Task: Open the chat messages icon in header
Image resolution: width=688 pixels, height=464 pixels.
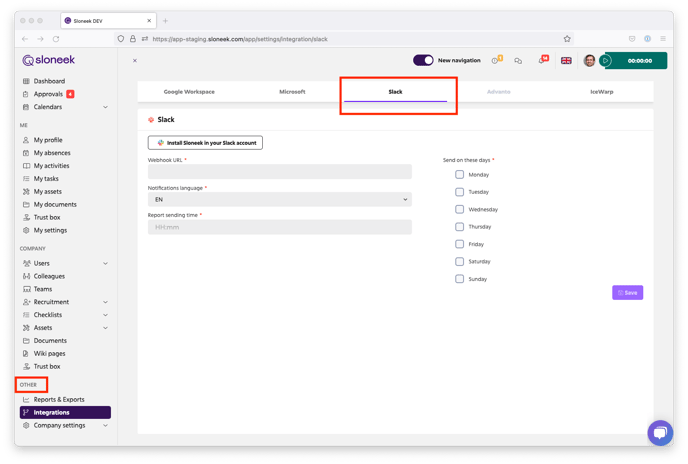Action: (x=518, y=61)
